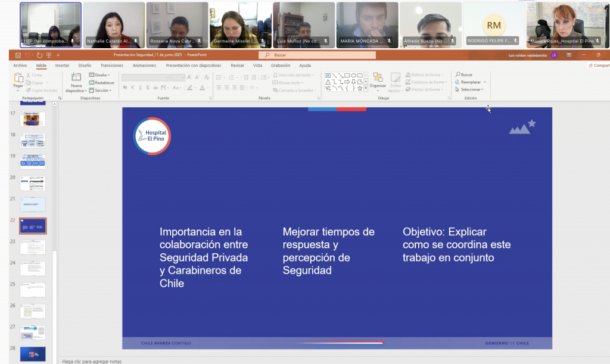Select the oval shape in the gallery

354,76
